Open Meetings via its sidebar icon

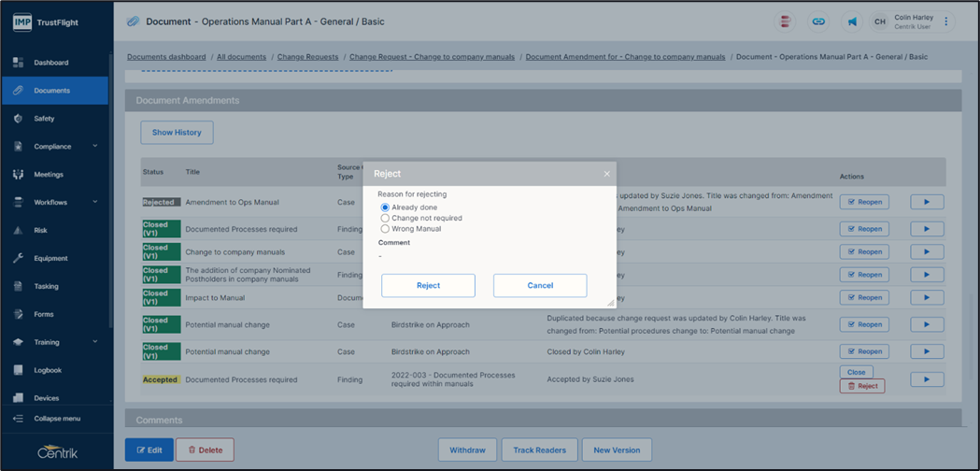click(18, 175)
